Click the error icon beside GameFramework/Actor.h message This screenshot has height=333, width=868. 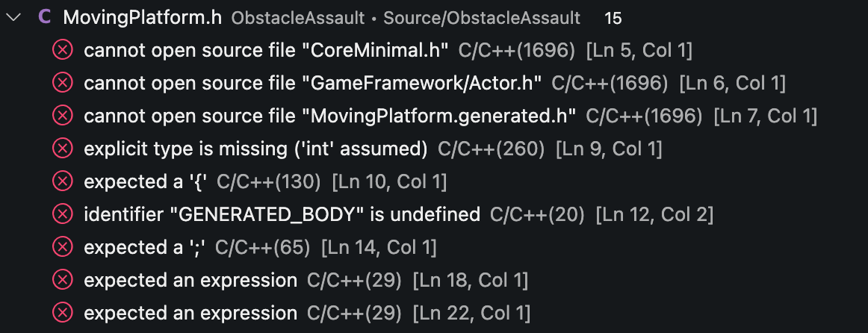pyautogui.click(x=63, y=83)
